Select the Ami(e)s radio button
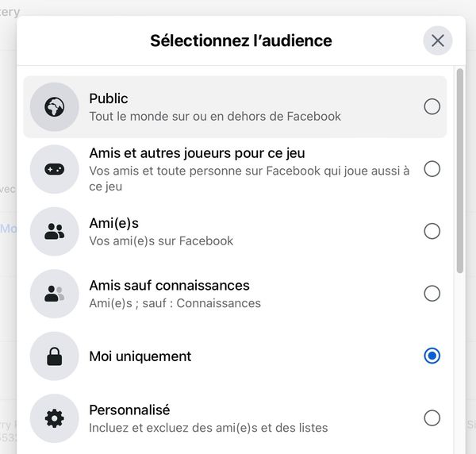The height and width of the screenshot is (454, 476). (x=432, y=231)
